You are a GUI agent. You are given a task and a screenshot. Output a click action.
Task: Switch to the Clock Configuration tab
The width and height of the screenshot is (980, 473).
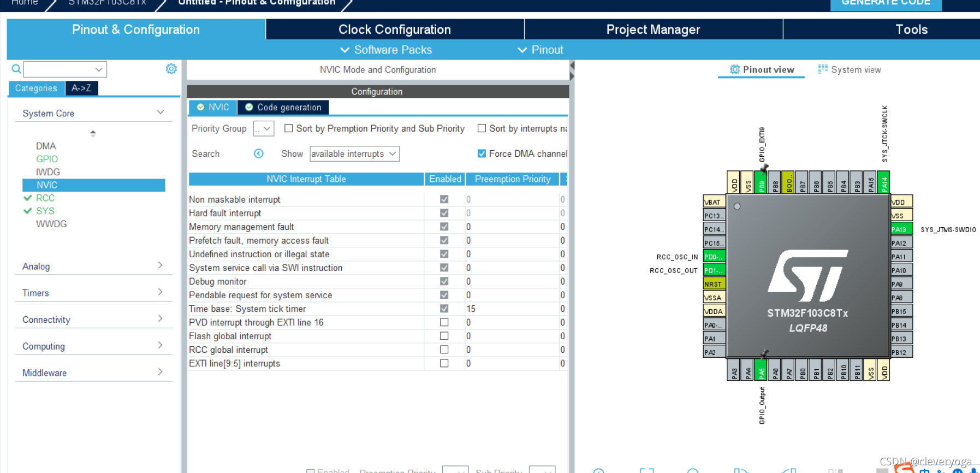coord(395,29)
